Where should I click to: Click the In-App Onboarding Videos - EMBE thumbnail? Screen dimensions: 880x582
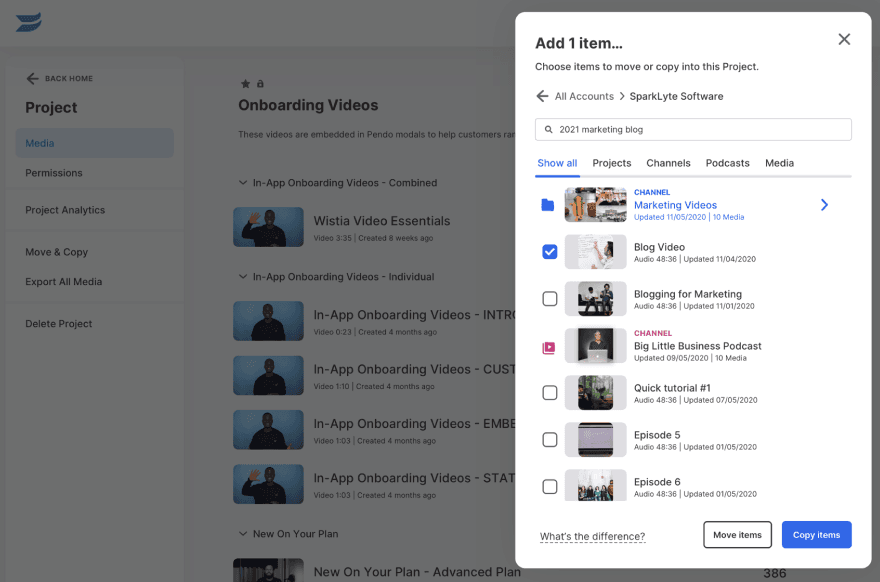pos(268,430)
